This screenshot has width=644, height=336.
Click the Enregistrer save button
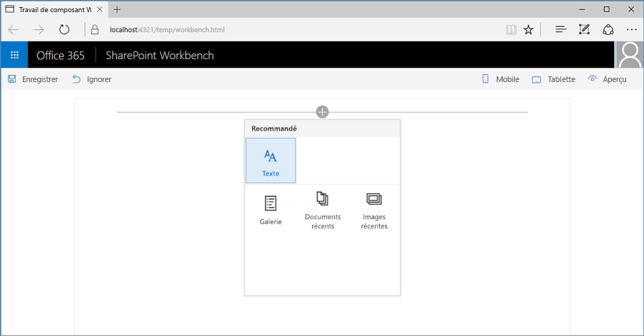pos(33,79)
